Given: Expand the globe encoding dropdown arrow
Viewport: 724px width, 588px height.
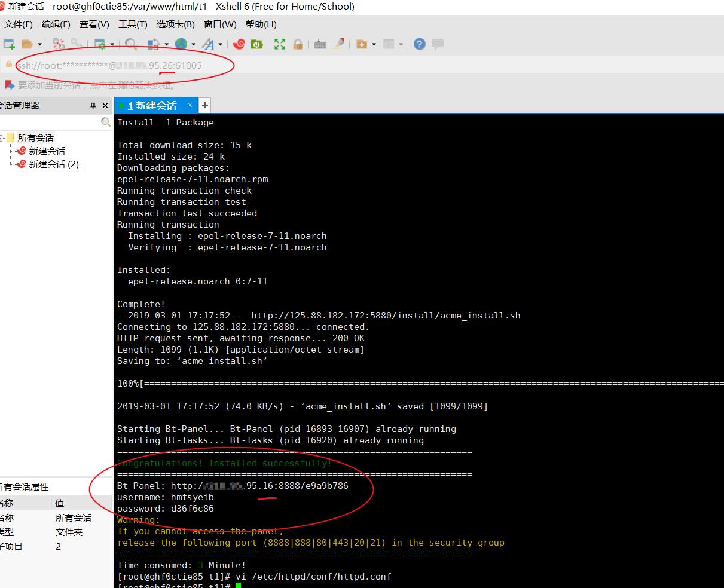Looking at the screenshot, I should click(193, 44).
